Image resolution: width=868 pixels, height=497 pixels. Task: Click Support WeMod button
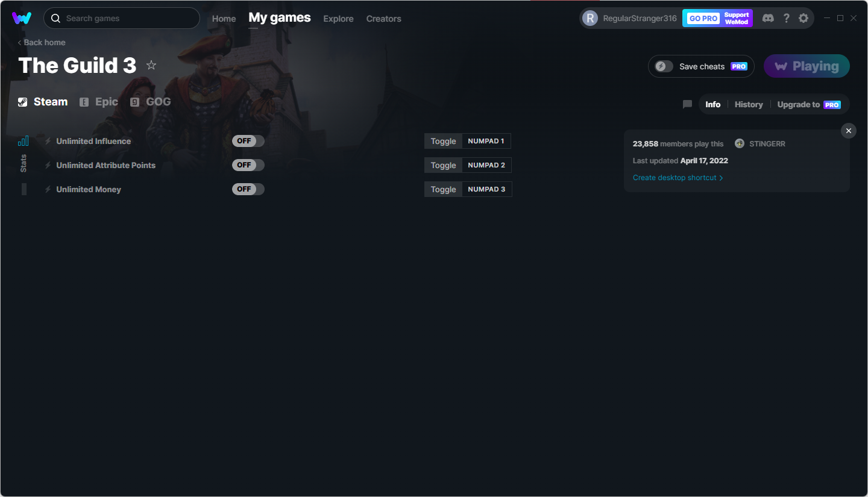(737, 18)
